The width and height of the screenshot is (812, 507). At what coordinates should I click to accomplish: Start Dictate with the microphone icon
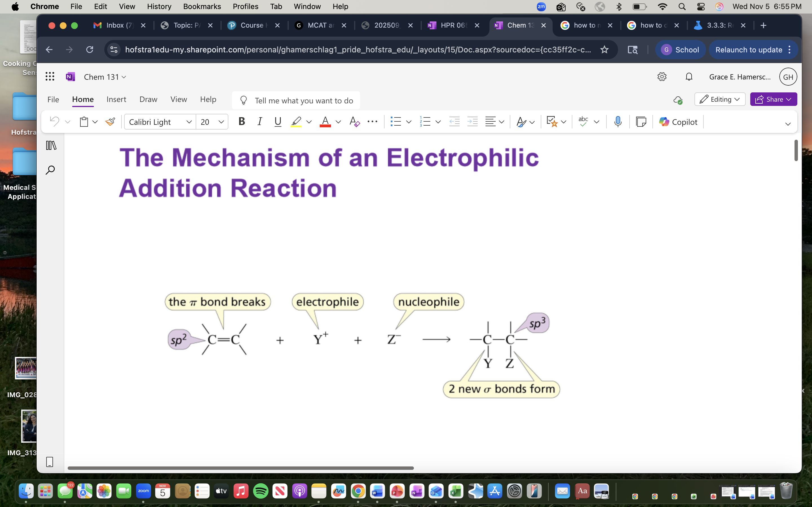[x=618, y=122]
